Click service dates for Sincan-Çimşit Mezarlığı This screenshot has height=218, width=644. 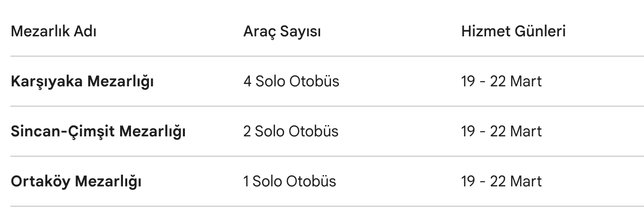point(501,132)
